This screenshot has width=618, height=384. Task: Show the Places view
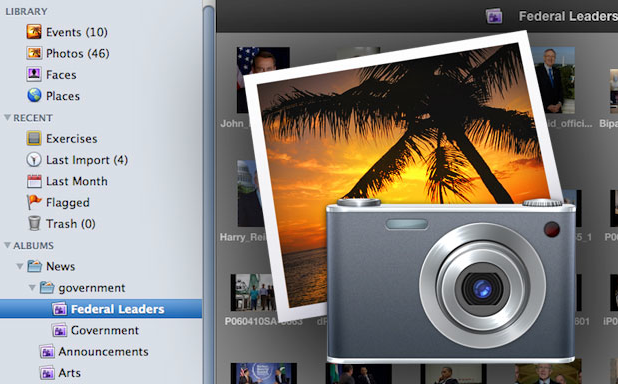[63, 96]
